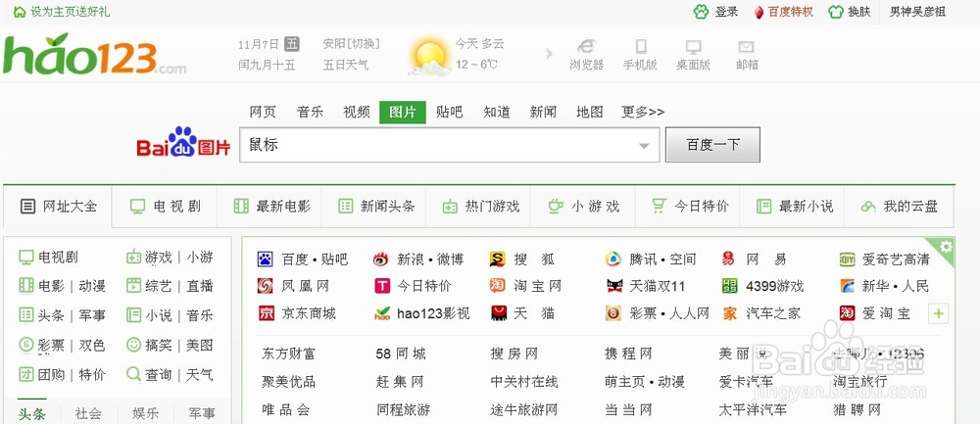This screenshot has width=980, height=424.
Task: Switch city via 安阳[切换]
Action: point(351,44)
